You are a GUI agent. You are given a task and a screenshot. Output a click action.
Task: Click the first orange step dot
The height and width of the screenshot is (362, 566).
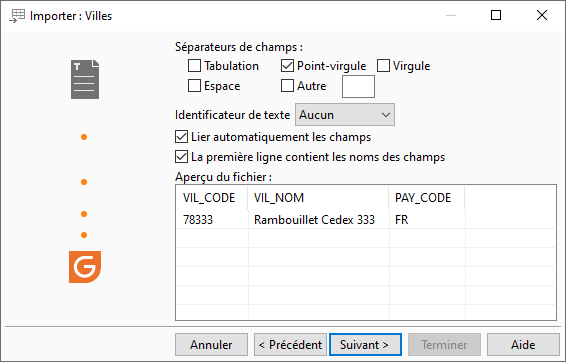coord(84,137)
